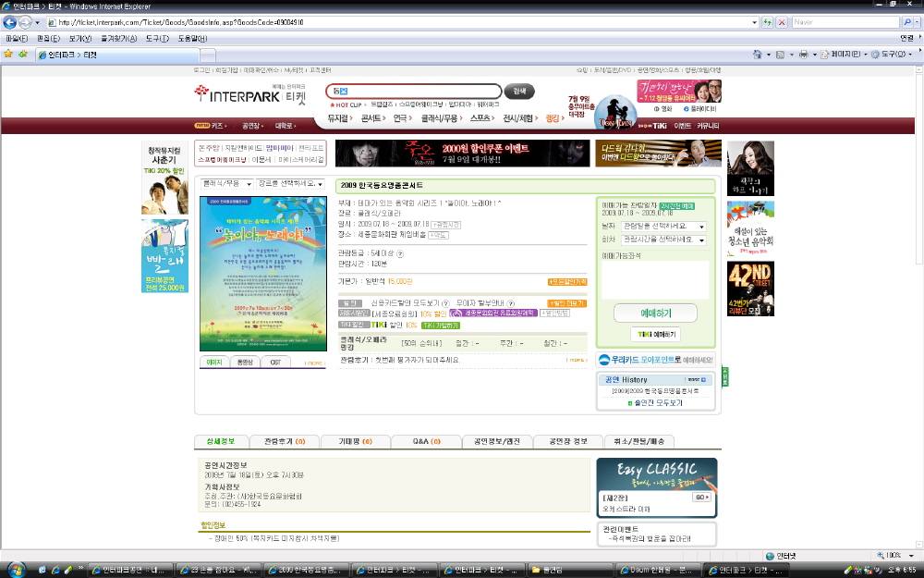Click the Favorites star icon
Screen dimensions: 924x578
(x=8, y=55)
